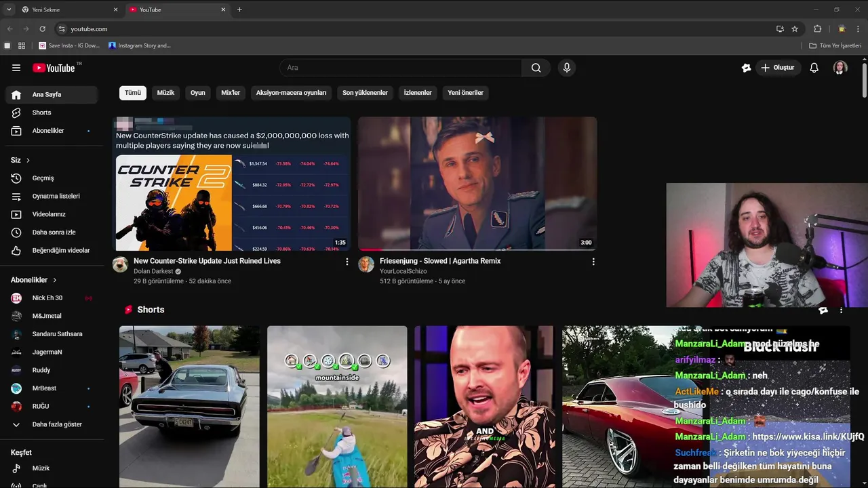This screenshot has width=868, height=488.
Task: Open RUĞU channel
Action: click(x=52, y=407)
